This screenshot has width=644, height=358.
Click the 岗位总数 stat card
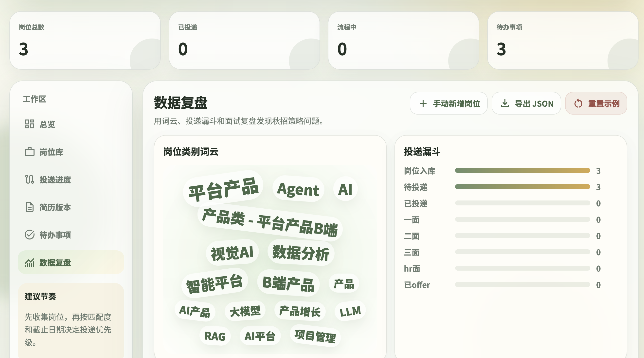(85, 40)
